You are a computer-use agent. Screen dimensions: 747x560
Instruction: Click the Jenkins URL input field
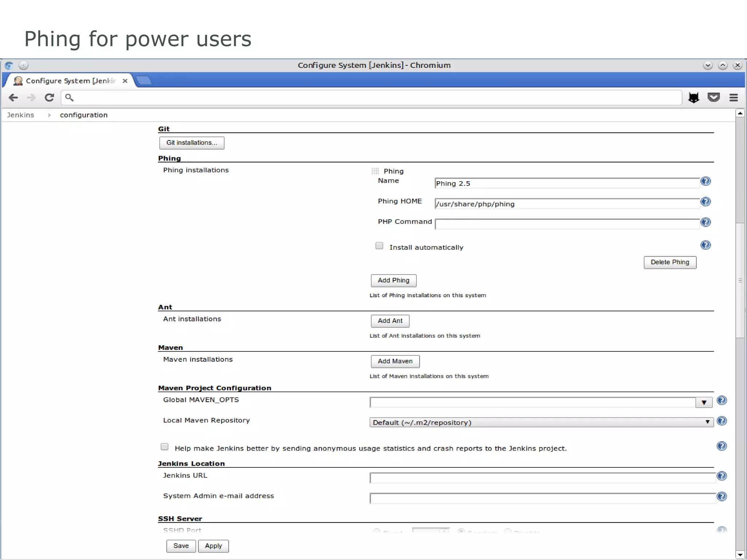click(543, 478)
